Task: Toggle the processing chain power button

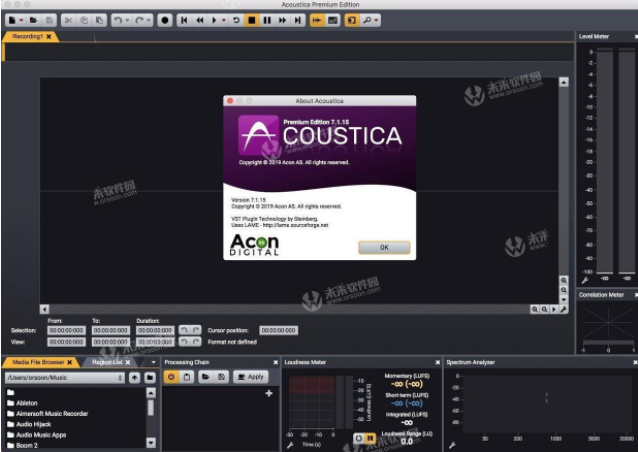Action: [x=171, y=377]
